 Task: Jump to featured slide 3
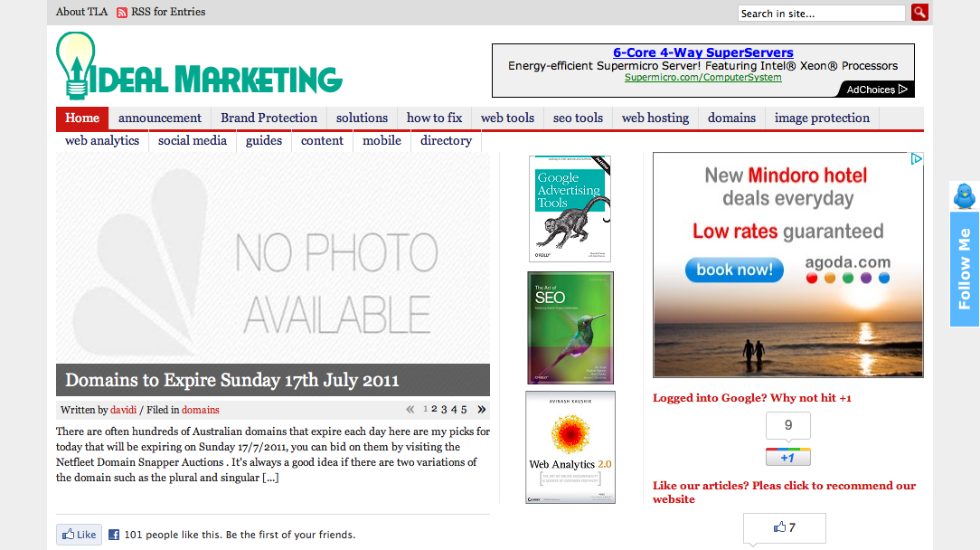(444, 409)
